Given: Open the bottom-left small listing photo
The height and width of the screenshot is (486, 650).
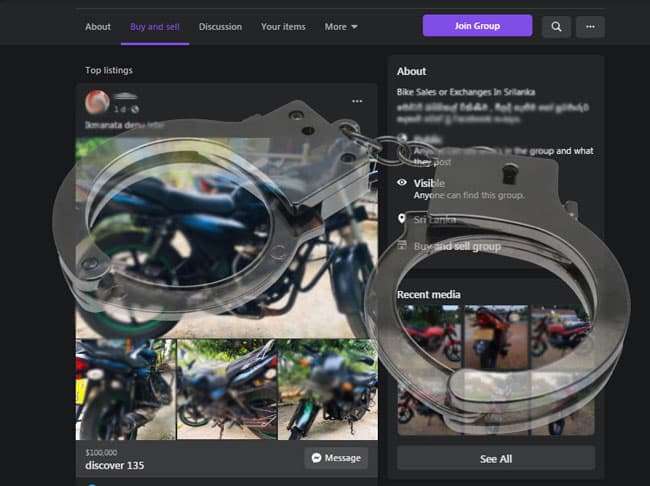Looking at the screenshot, I should (x=126, y=389).
